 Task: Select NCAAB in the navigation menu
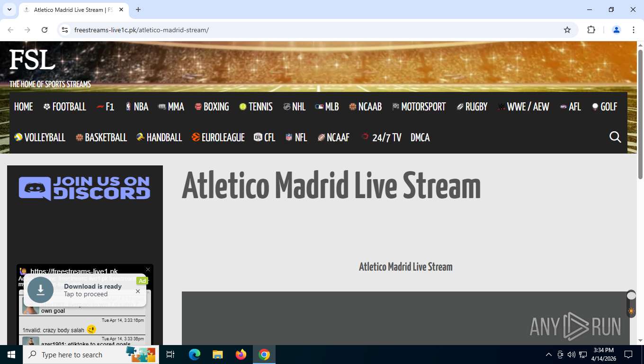[365, 107]
